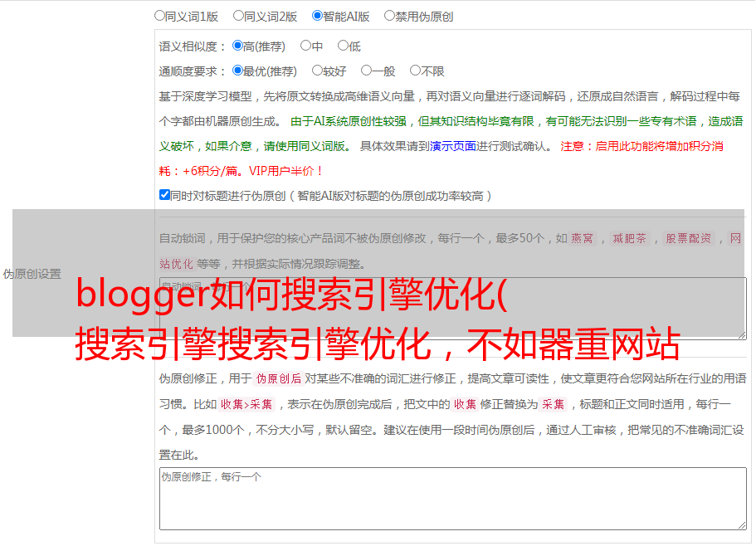Set 通顺度要求 to 较好
This screenshot has height=546, width=756.
point(317,71)
